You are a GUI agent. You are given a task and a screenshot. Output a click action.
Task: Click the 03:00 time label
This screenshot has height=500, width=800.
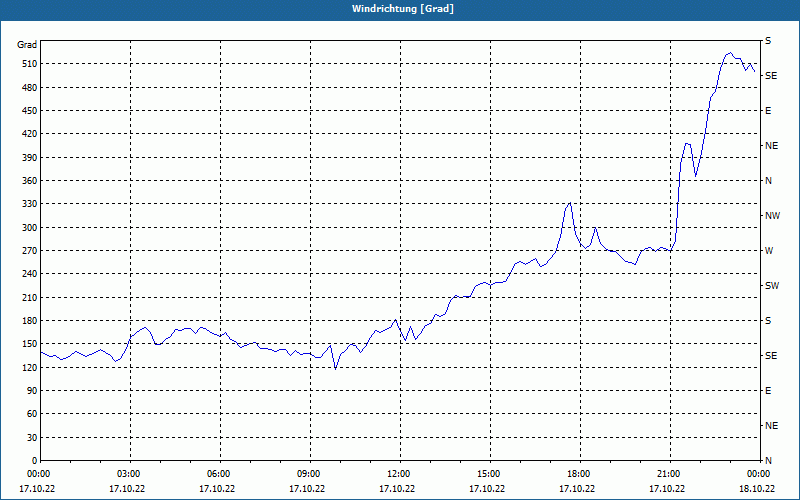pos(128,474)
